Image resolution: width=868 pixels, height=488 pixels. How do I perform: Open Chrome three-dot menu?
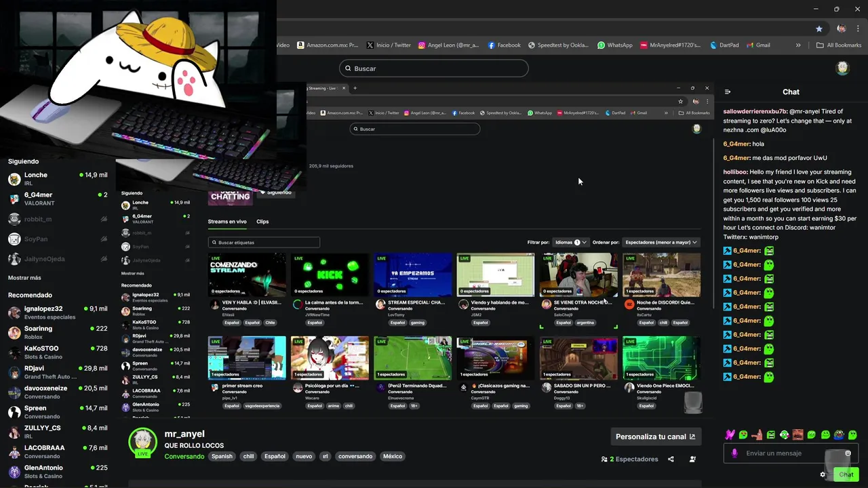[x=856, y=28]
